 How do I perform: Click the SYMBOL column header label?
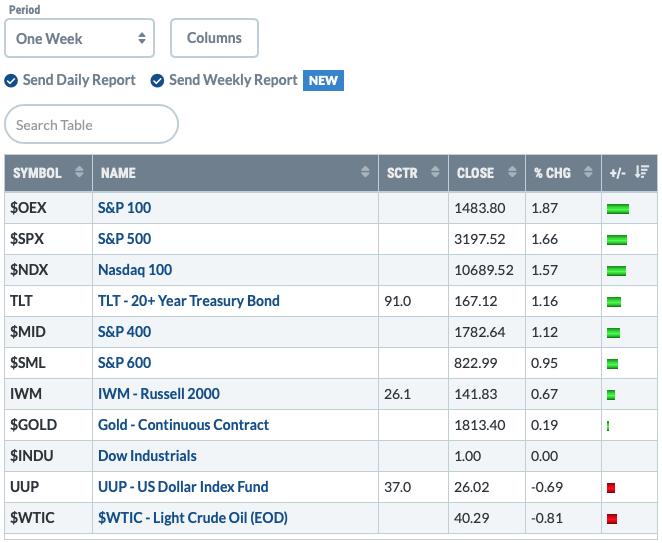(x=37, y=173)
